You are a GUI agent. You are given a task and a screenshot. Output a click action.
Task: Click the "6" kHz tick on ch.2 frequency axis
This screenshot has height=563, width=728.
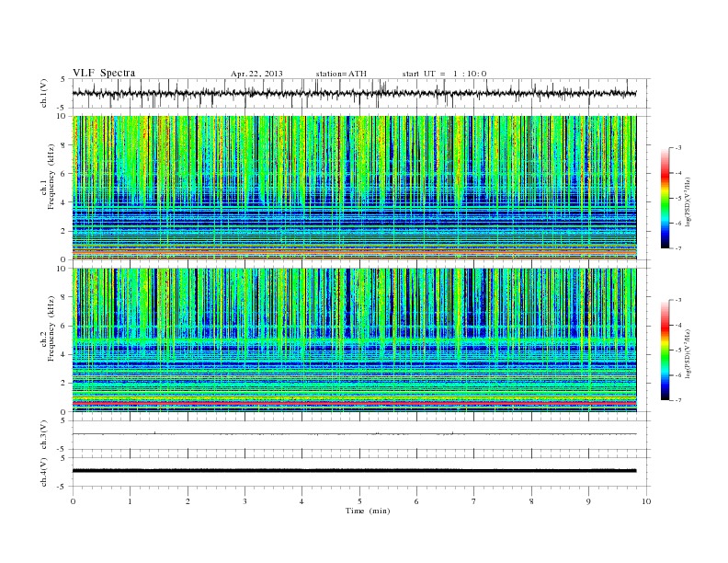pos(63,326)
